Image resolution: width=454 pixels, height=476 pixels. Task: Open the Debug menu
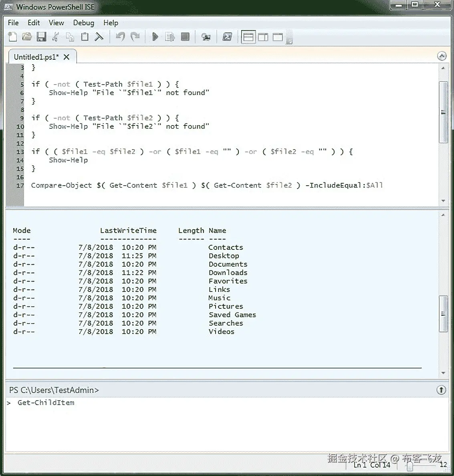pos(83,23)
